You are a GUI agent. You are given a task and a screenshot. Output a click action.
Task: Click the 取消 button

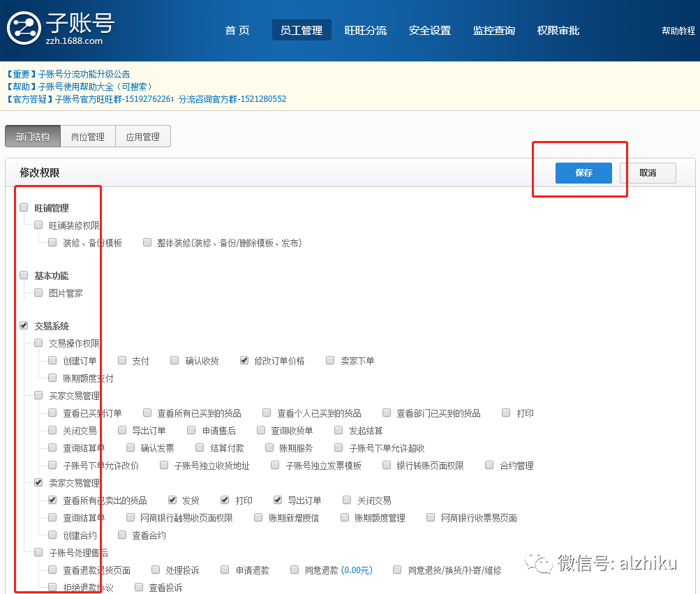point(648,173)
